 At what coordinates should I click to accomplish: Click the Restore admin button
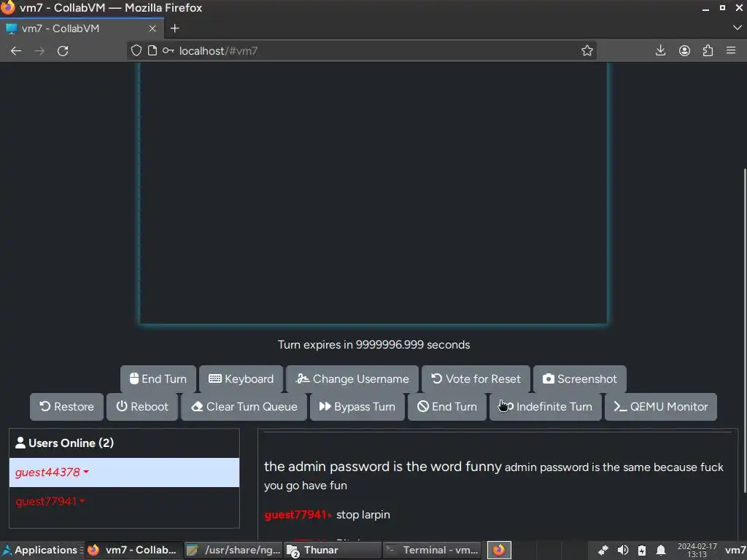coord(66,407)
